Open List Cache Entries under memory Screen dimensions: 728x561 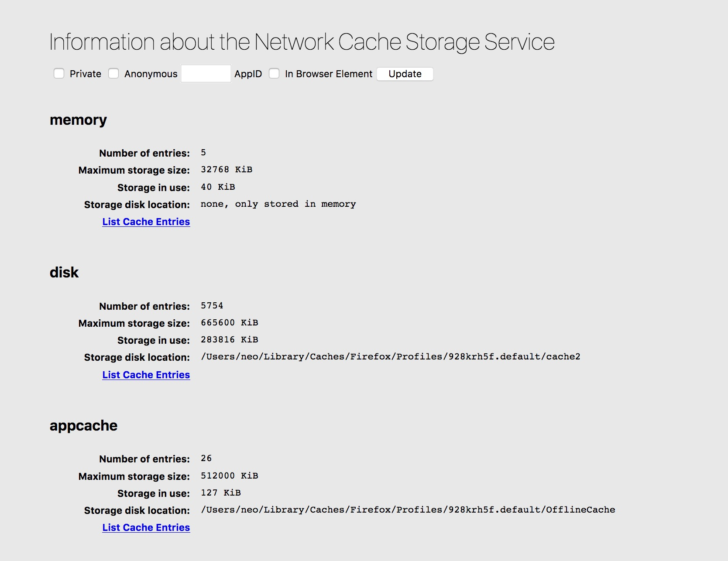(146, 222)
